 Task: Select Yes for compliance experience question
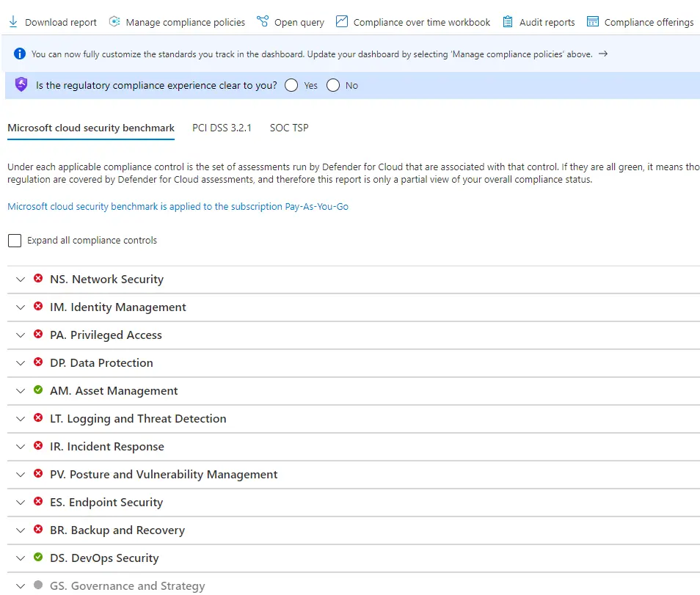(291, 85)
